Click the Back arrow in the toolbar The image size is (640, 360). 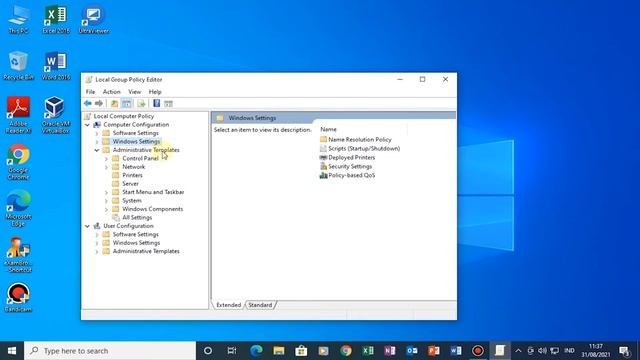[x=88, y=104]
